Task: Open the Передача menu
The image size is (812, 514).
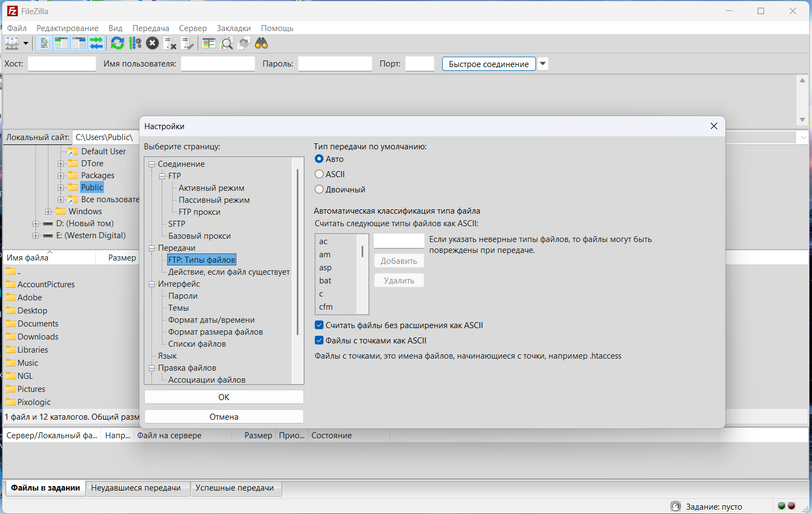Action: click(150, 28)
